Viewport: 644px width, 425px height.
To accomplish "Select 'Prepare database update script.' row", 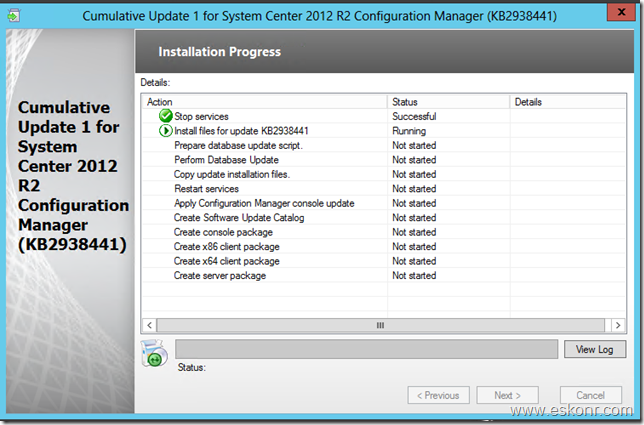I will point(384,145).
